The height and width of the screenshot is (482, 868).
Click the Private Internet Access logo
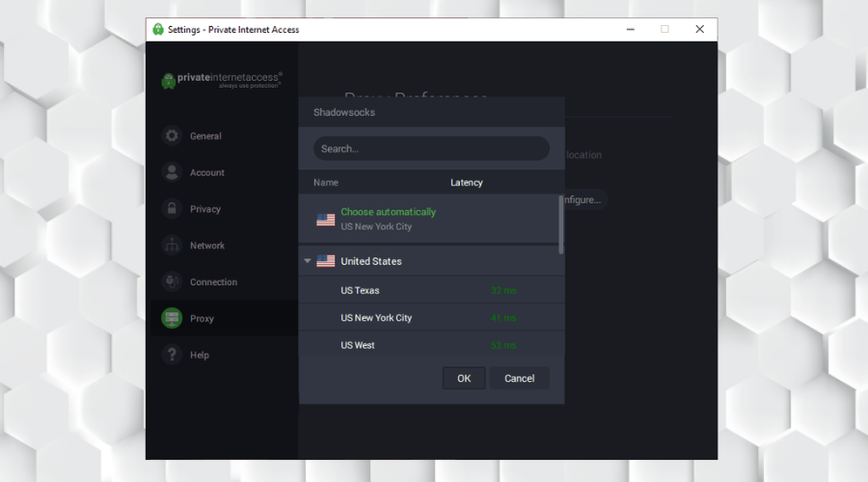[222, 80]
